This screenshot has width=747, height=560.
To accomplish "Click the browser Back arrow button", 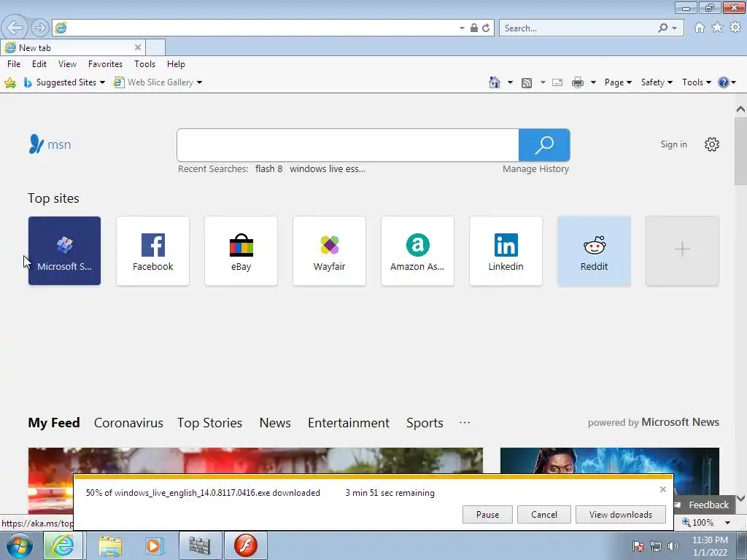I will (x=15, y=28).
